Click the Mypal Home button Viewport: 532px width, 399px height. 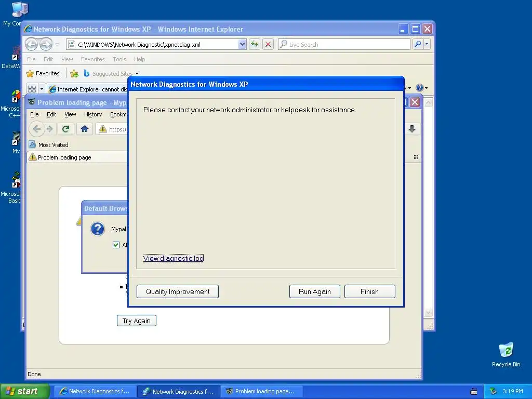click(85, 129)
